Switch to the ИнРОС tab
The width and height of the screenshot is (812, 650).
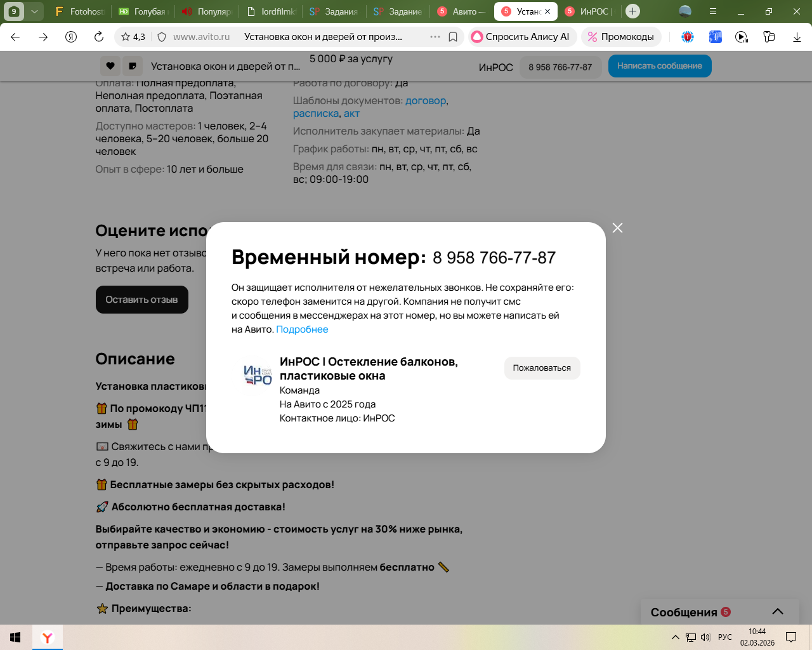click(x=589, y=11)
